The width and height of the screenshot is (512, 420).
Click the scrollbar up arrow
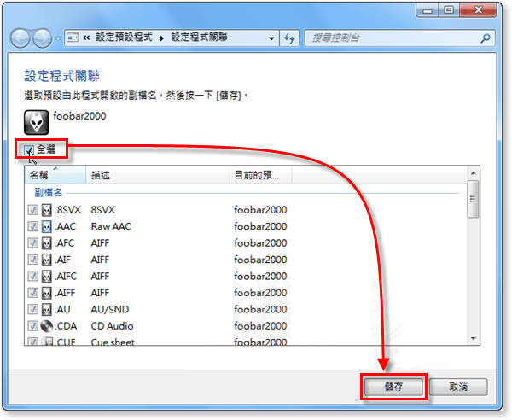[474, 173]
